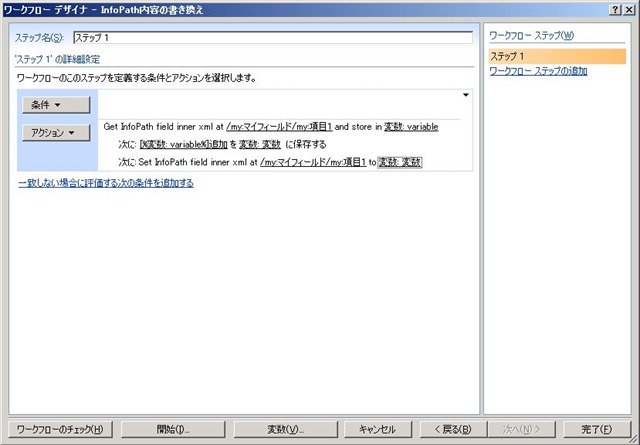
Task: Click the 変数: 変数 link in save action
Action: coord(260,145)
